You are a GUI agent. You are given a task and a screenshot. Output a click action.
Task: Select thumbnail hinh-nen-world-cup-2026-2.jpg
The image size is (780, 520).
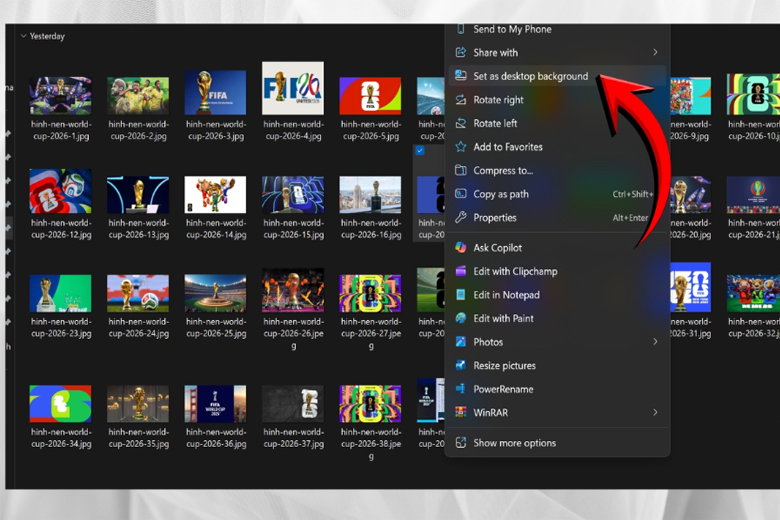[138, 95]
